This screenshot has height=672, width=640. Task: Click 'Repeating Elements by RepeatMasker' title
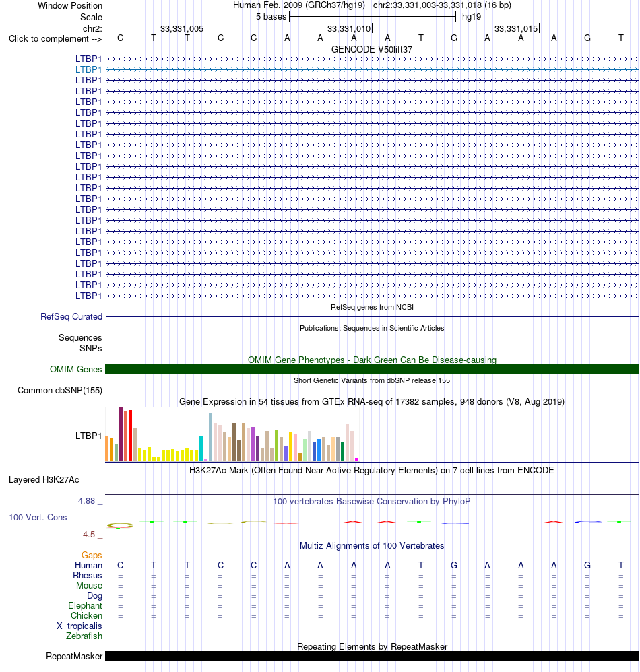372,646
